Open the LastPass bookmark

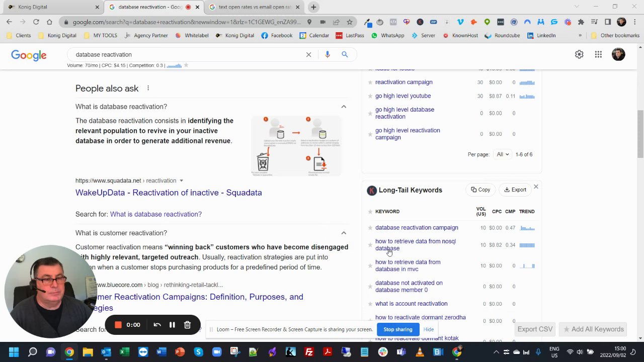(x=350, y=36)
